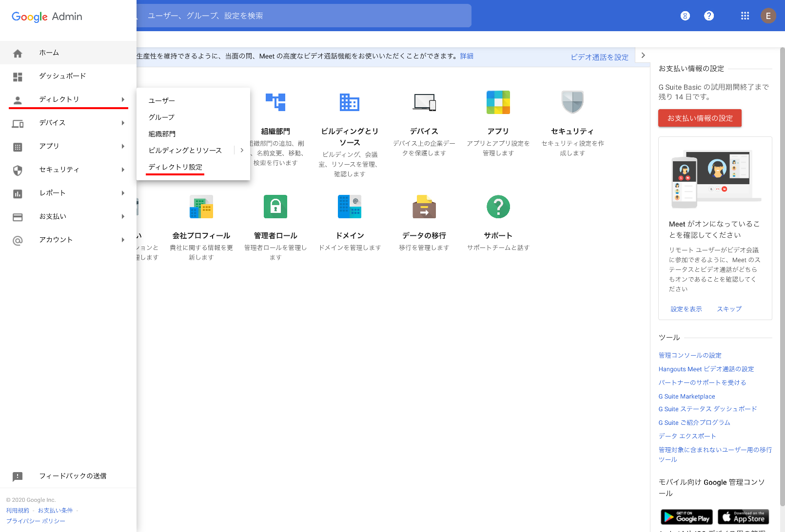Open the 組織部門 organization tree icon
Image resolution: width=785 pixels, height=532 pixels.
coord(275,102)
